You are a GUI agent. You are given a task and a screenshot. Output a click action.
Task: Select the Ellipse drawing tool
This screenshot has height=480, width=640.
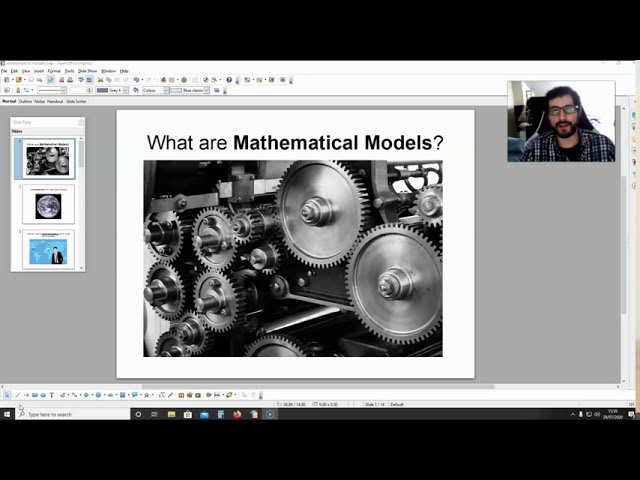pyautogui.click(x=43, y=395)
